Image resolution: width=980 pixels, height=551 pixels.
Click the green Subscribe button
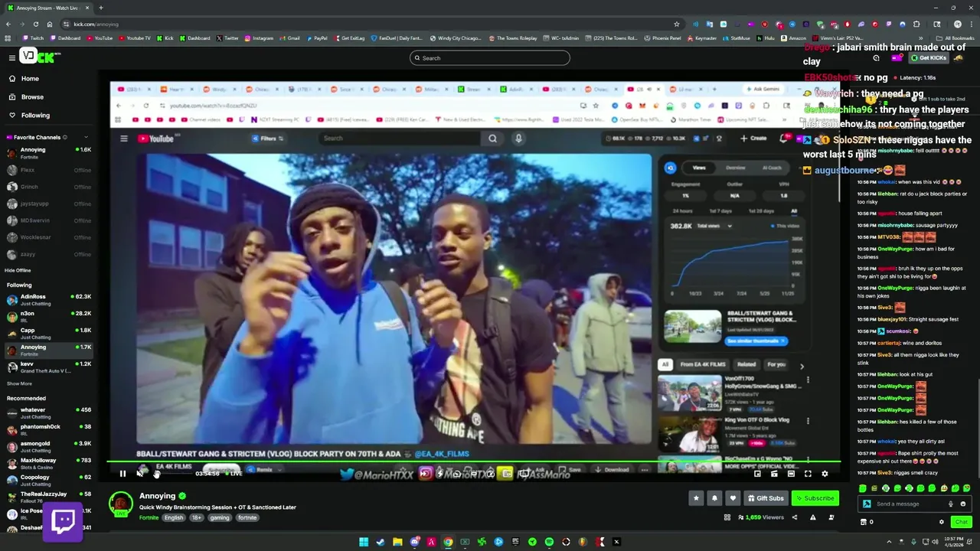coord(815,498)
